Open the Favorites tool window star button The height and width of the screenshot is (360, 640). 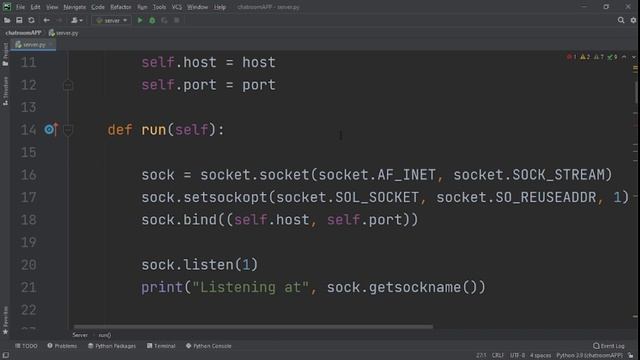click(x=5, y=321)
